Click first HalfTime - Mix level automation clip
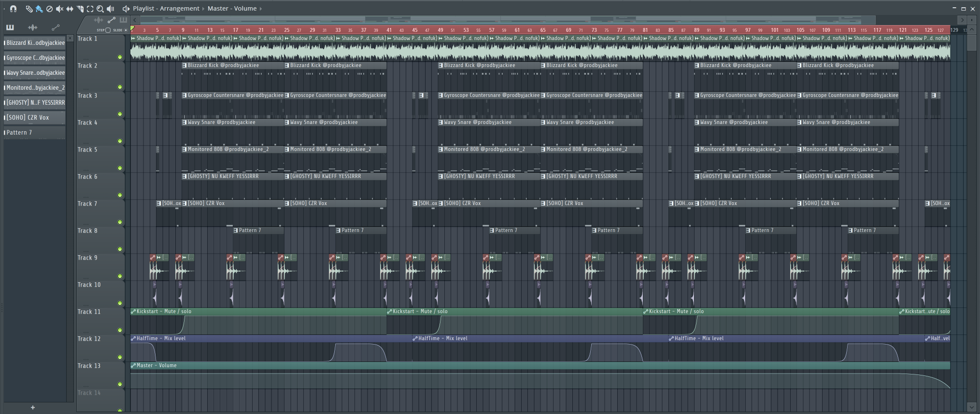 tap(271, 348)
